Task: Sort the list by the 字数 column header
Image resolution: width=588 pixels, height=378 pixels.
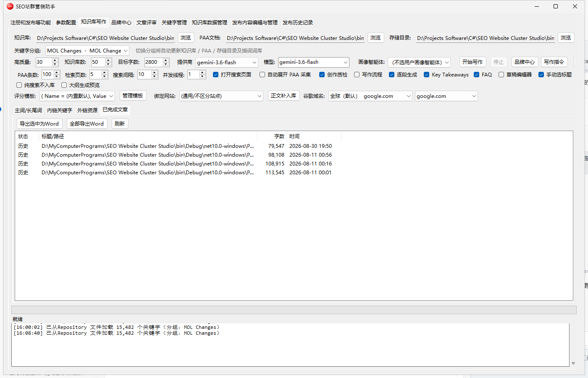Action: [x=272, y=136]
